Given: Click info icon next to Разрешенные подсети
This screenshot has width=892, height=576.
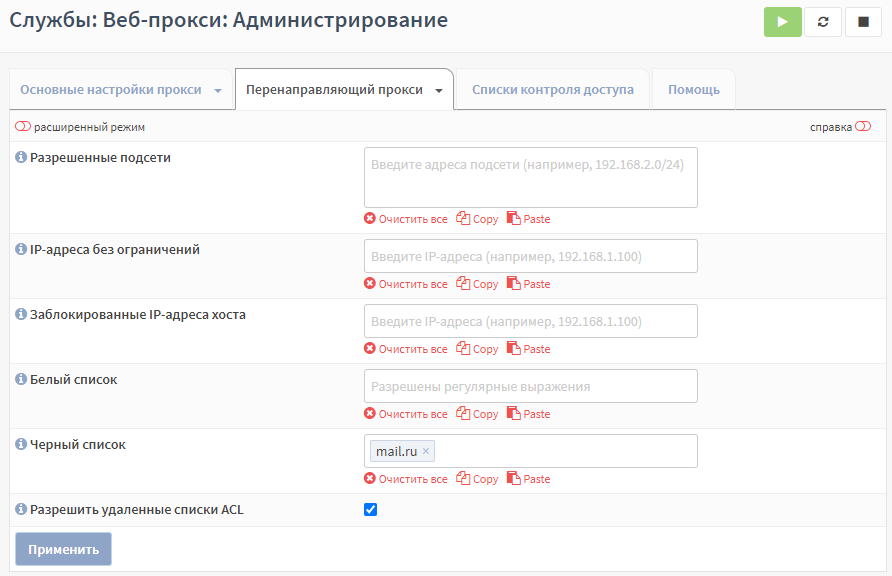Looking at the screenshot, I should (x=21, y=158).
